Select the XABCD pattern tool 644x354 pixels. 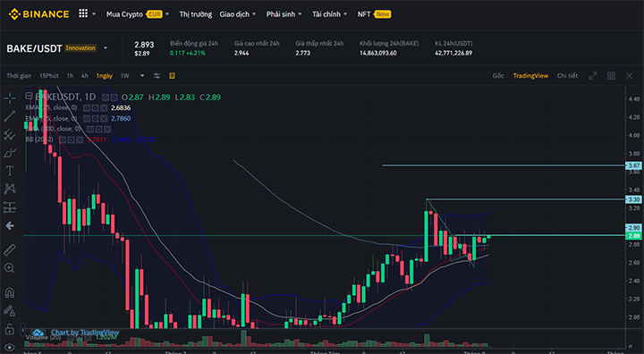click(x=10, y=189)
